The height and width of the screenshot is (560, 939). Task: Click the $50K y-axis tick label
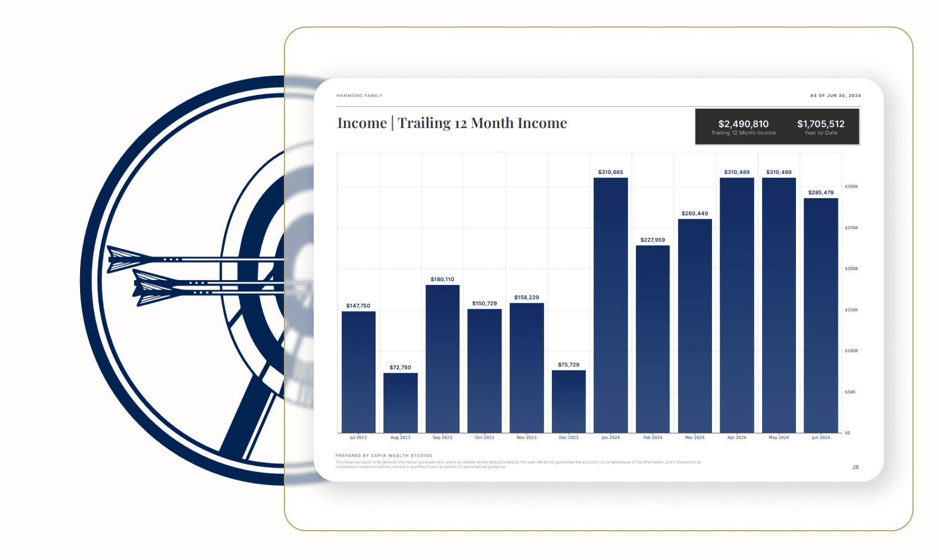coord(851,392)
